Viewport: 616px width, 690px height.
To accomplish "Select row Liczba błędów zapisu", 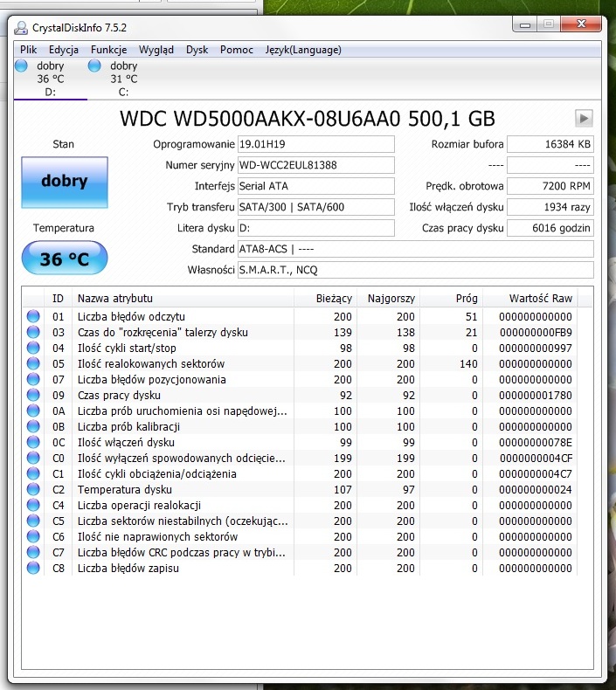I will (300, 568).
